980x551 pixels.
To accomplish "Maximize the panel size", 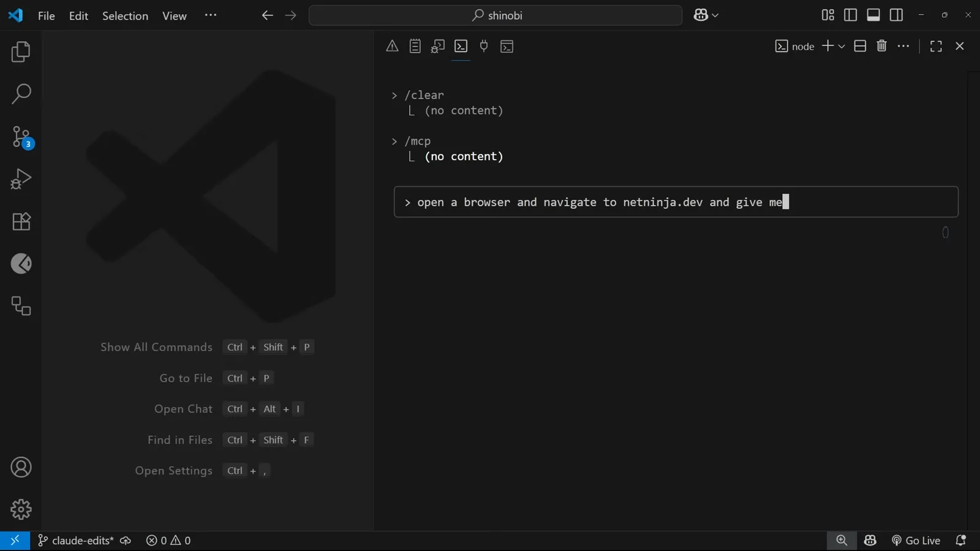I will (x=936, y=46).
